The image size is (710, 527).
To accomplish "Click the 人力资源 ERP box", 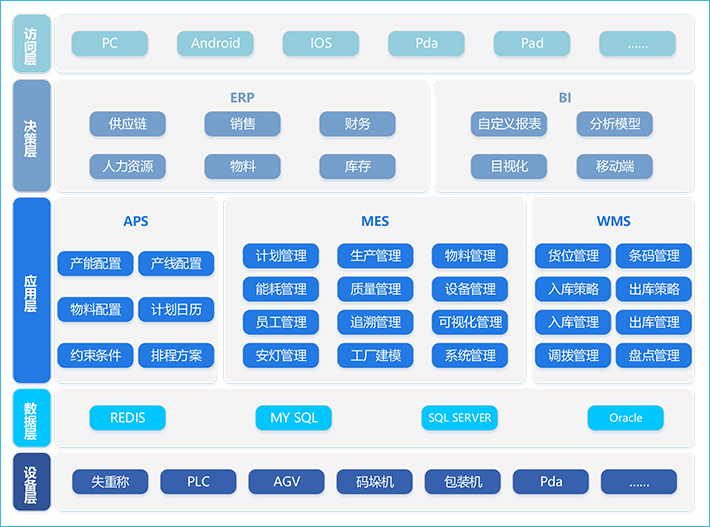I will 127,166.
